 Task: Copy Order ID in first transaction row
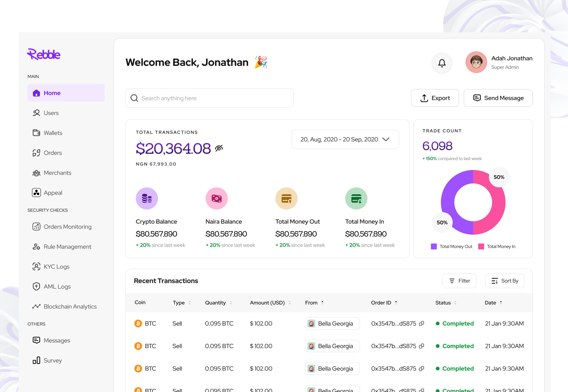(x=421, y=323)
